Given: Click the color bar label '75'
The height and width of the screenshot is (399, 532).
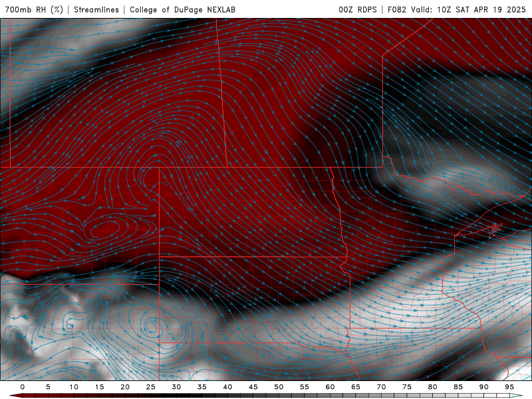Looking at the screenshot, I should (407, 387).
